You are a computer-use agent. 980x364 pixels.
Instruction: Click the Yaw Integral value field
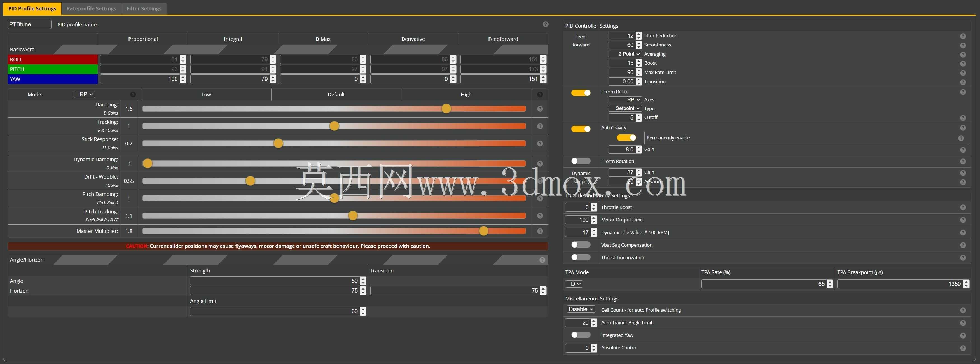[x=233, y=79]
